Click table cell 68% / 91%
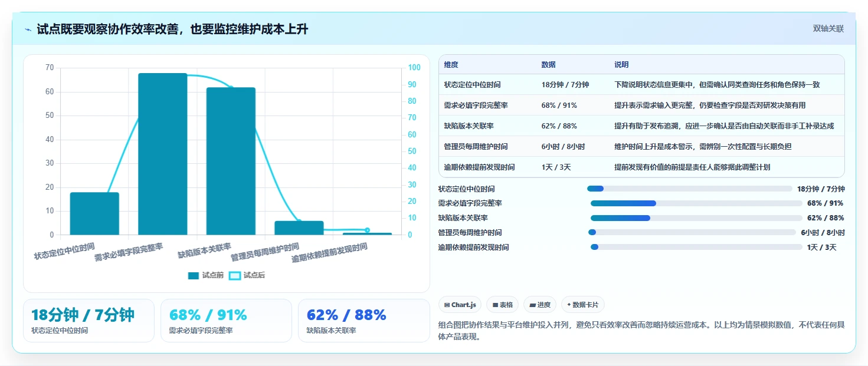This screenshot has height=366, width=868. coord(559,105)
